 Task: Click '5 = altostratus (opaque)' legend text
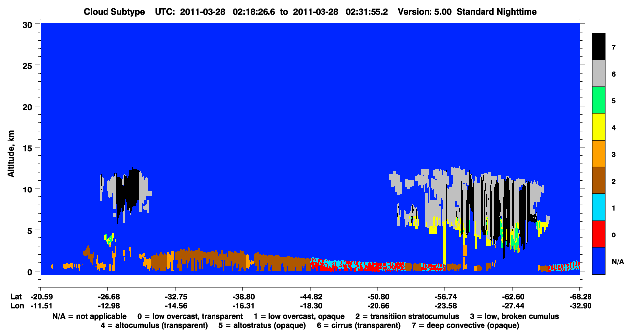point(262,325)
